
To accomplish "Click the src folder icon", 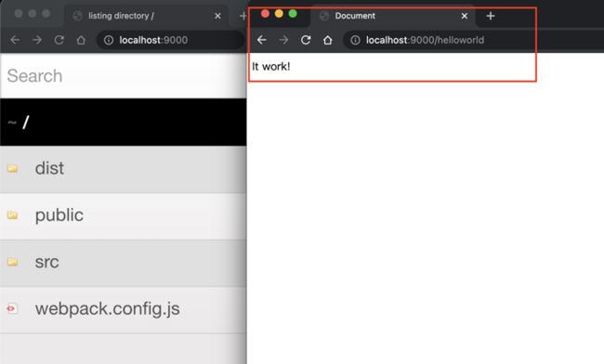I will coord(12,262).
